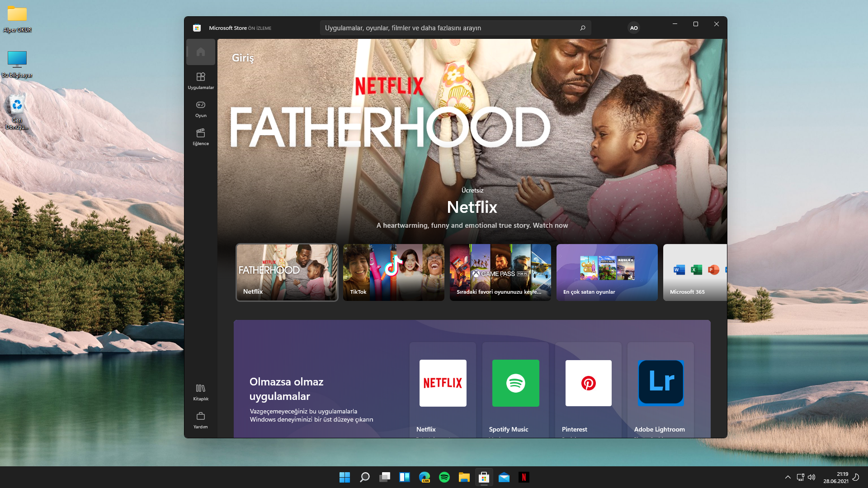Select the TikTok carousel thumbnail
The image size is (868, 488).
coord(393,272)
